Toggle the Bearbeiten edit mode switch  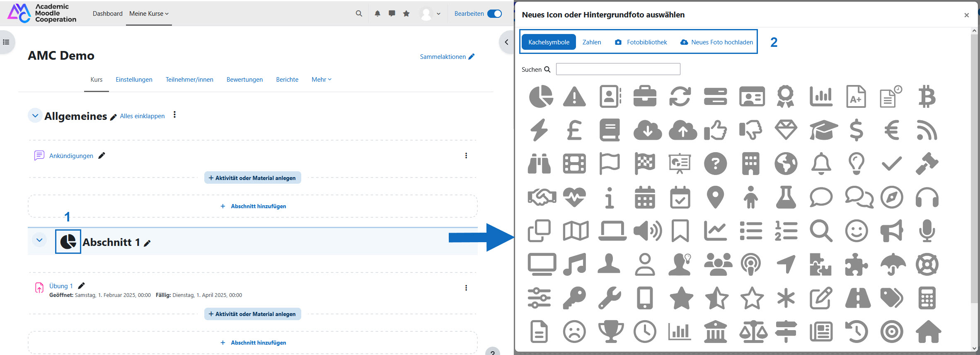pyautogui.click(x=494, y=13)
